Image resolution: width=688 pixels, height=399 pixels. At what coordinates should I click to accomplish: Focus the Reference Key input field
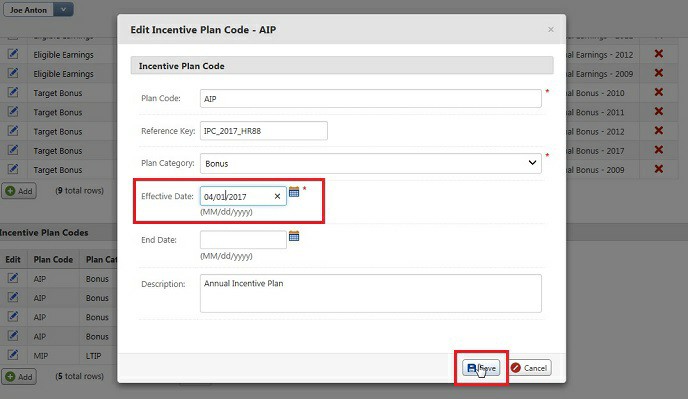[264, 131]
